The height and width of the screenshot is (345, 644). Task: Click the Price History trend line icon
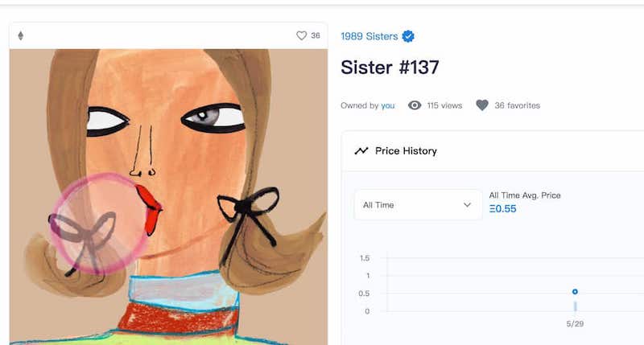pyautogui.click(x=361, y=150)
